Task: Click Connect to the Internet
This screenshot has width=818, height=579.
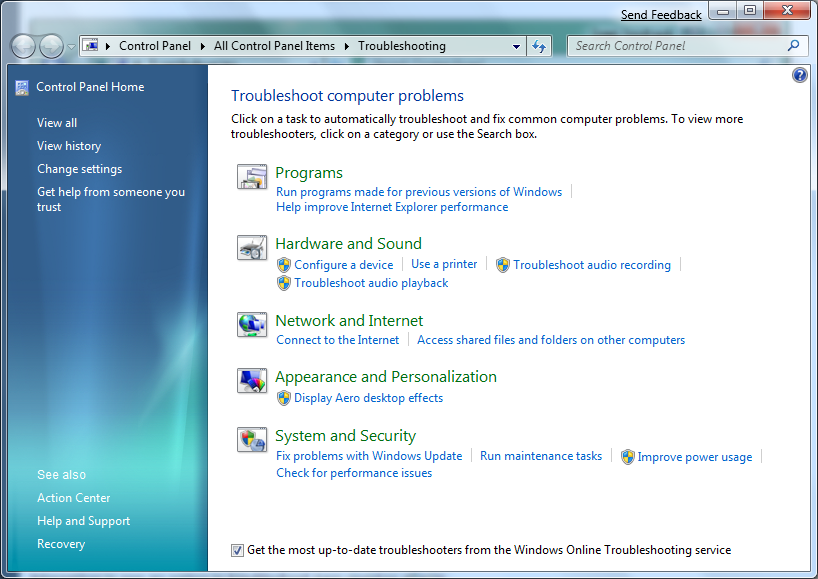Action: [x=338, y=340]
